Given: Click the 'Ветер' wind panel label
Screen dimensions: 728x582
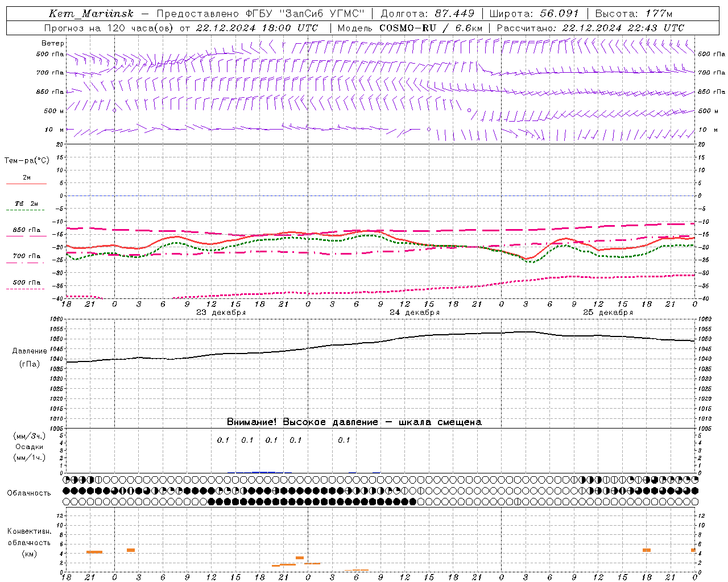Looking at the screenshot, I should pyautogui.click(x=53, y=43).
